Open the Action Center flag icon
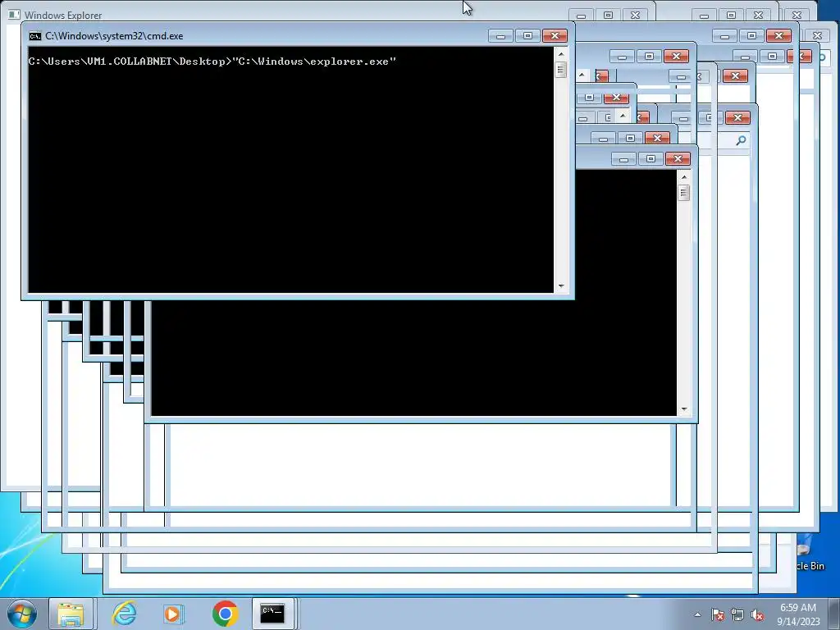840x630 pixels. 717,614
